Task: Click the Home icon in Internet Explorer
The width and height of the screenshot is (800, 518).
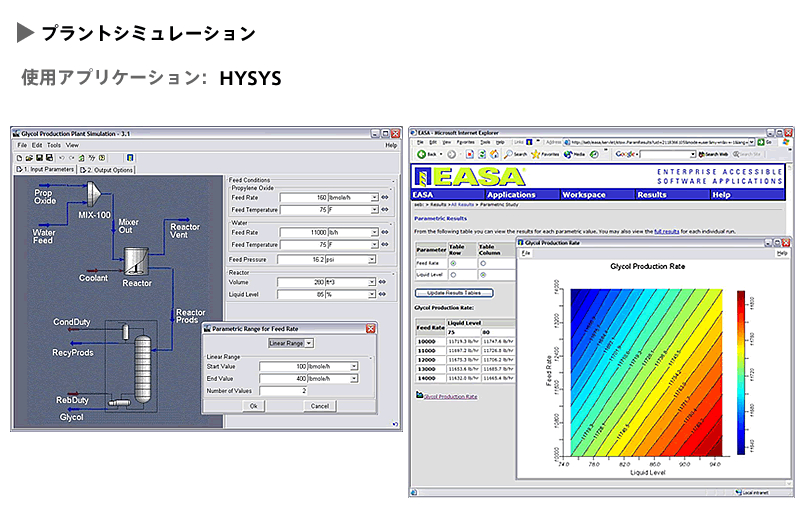Action: tap(494, 154)
